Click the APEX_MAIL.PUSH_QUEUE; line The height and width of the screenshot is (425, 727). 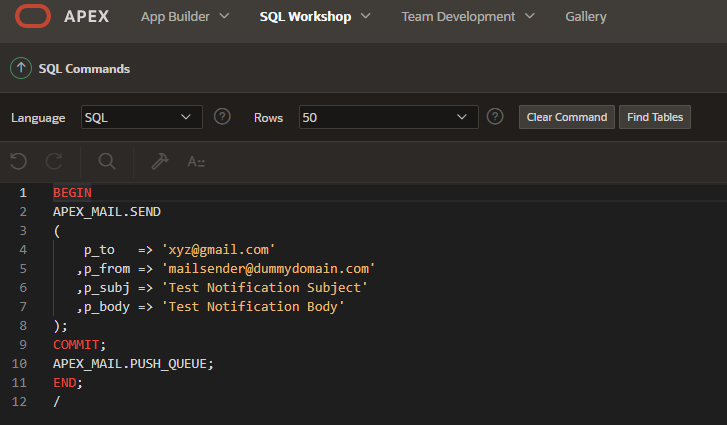coord(133,364)
